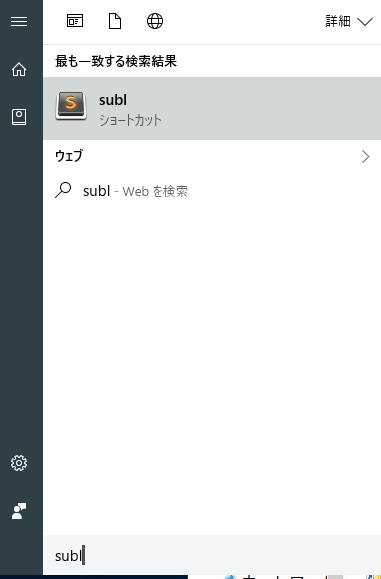The height and width of the screenshot is (579, 381).
Task: Filter results by documents icon
Action: [x=115, y=21]
